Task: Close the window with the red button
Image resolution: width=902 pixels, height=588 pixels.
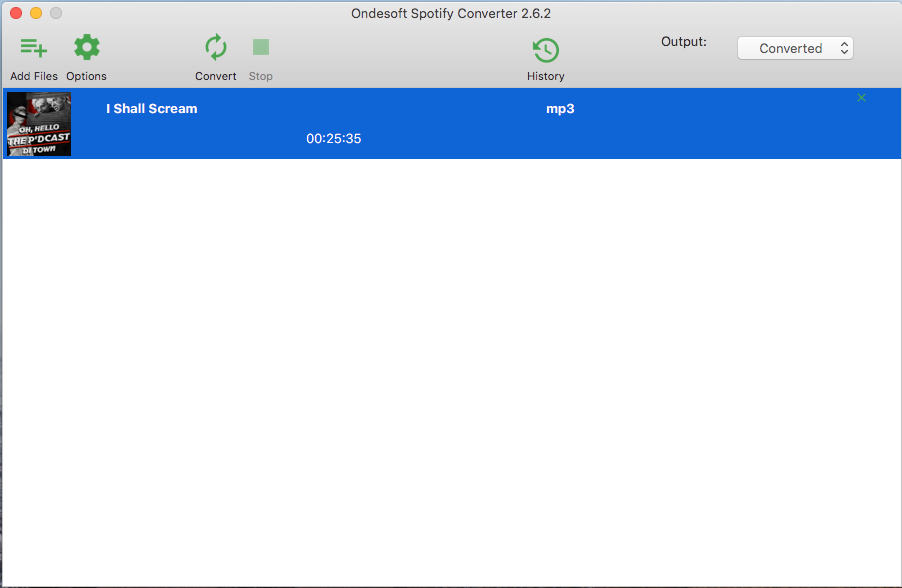Action: [x=16, y=13]
